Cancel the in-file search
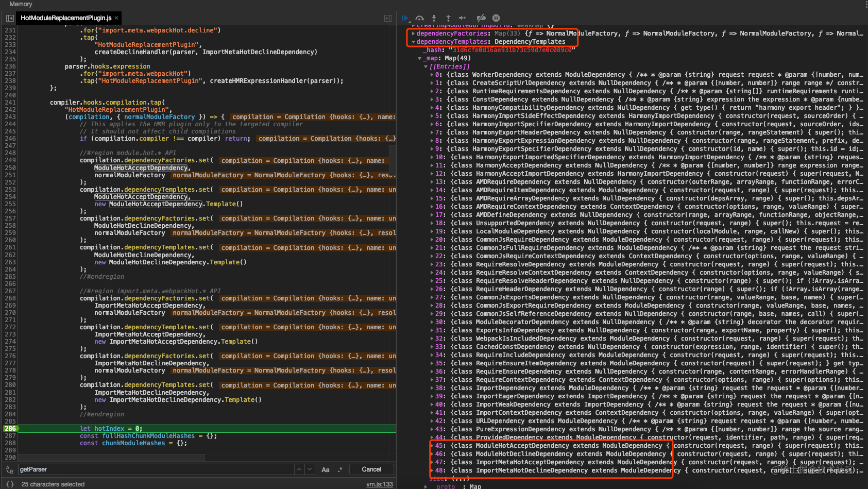Viewport: 868px width, 489px height. click(371, 469)
